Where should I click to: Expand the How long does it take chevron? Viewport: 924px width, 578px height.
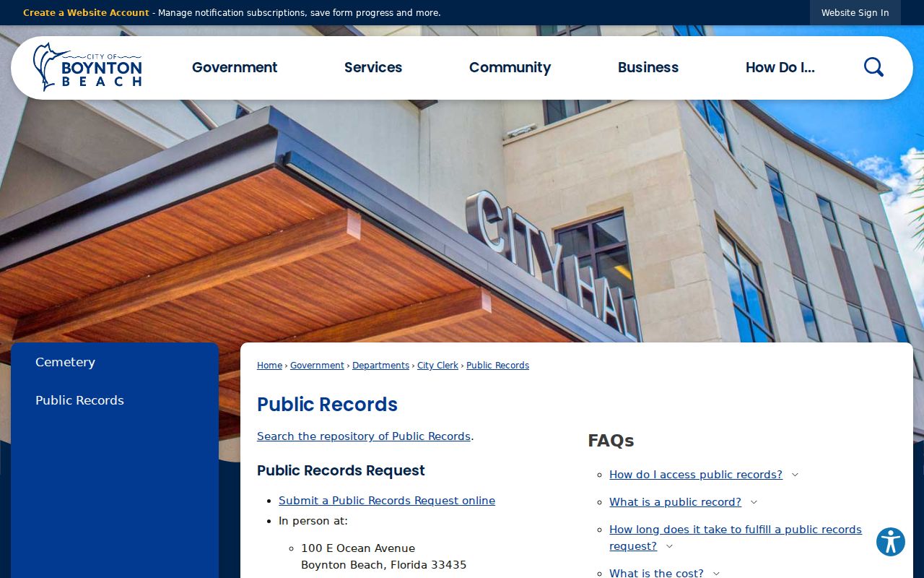pos(669,546)
